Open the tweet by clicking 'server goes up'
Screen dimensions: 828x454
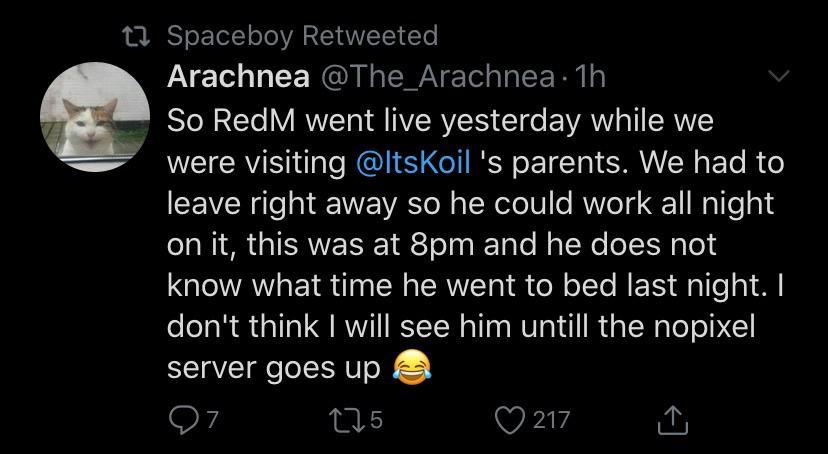273,368
